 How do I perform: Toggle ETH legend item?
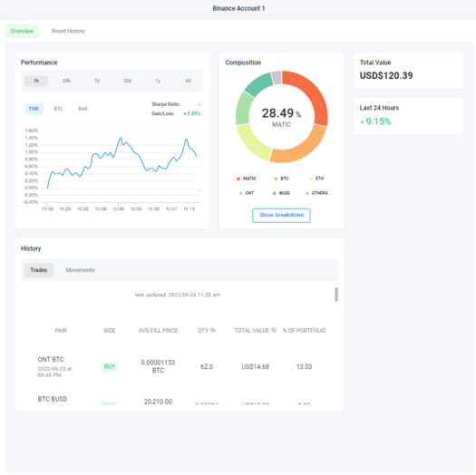click(x=316, y=179)
